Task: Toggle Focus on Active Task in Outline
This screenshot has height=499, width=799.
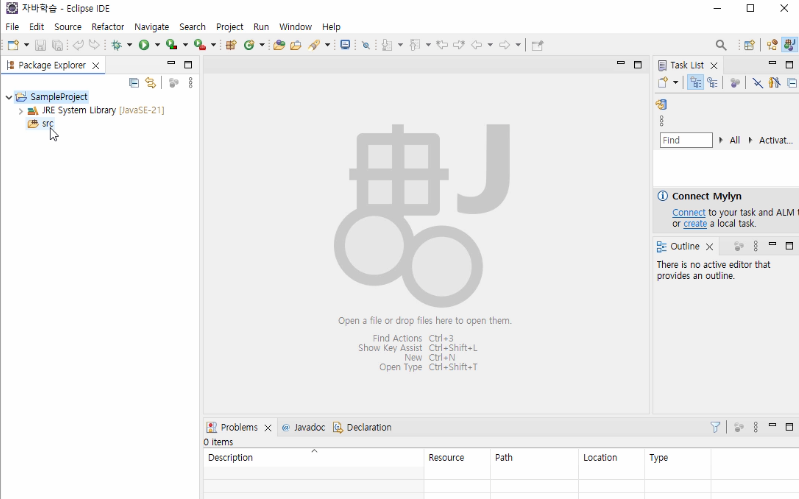Action: pos(738,247)
